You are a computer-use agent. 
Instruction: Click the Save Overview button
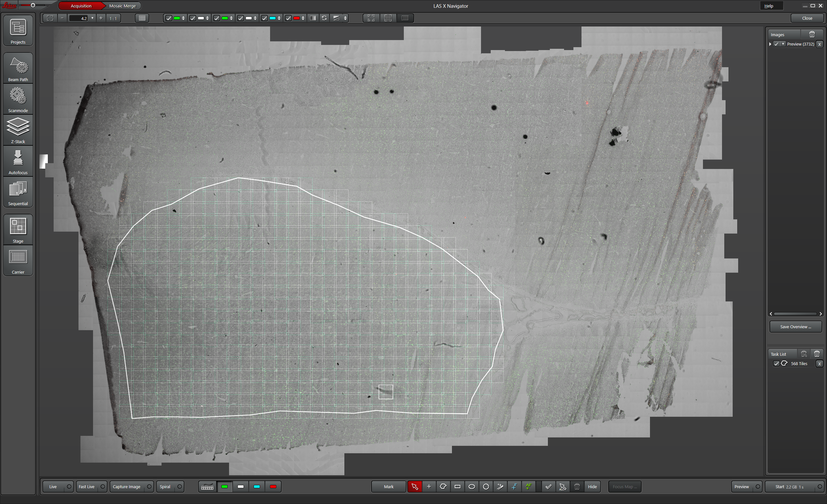795,327
